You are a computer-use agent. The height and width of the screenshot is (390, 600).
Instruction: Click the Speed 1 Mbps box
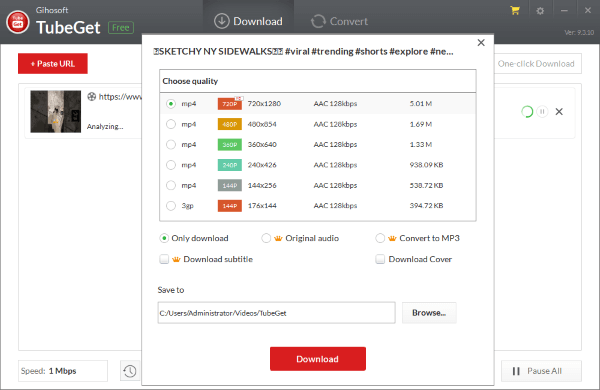tap(63, 371)
